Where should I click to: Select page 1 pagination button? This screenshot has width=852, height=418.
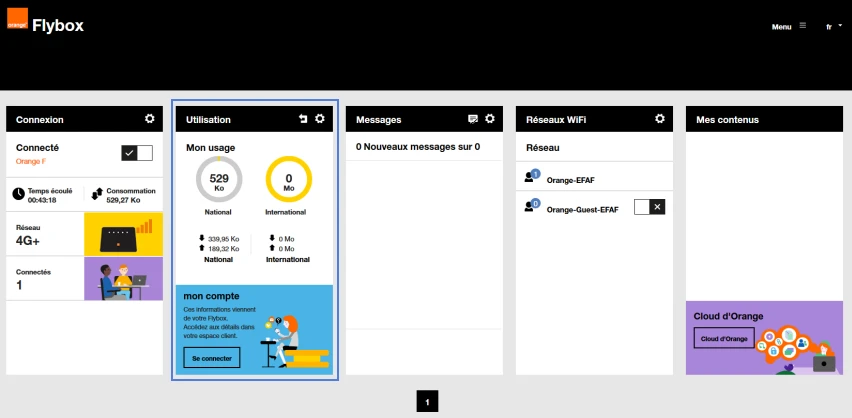coord(427,402)
